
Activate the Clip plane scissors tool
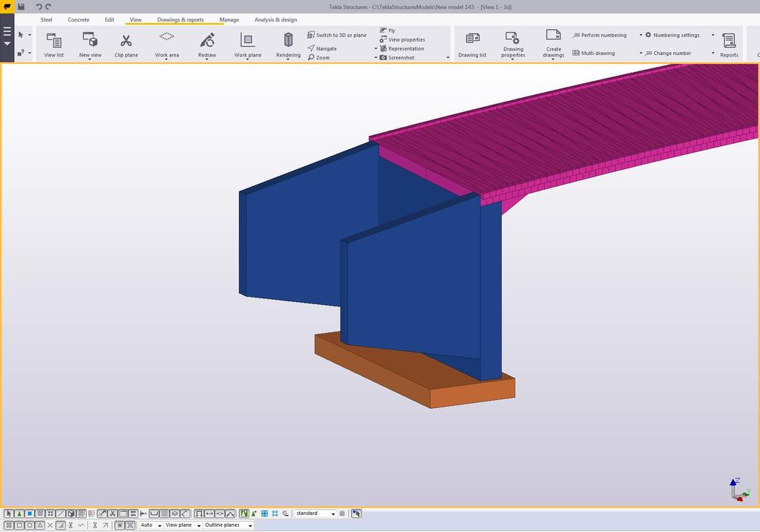pyautogui.click(x=126, y=45)
